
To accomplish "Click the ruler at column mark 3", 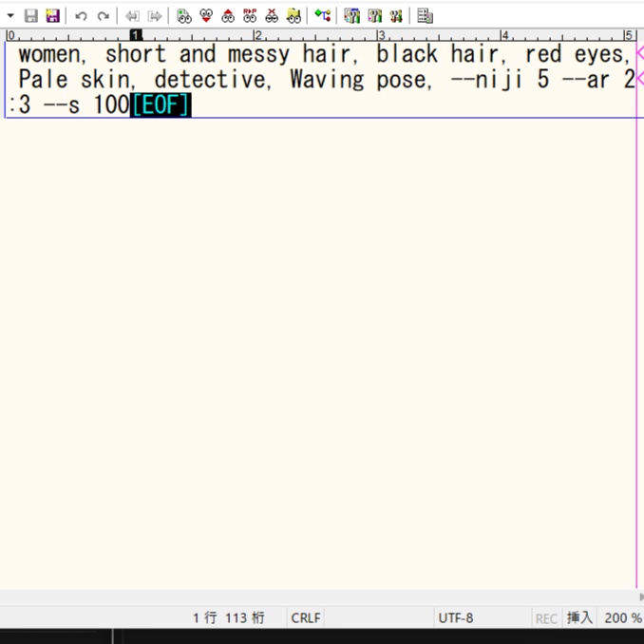I will 381,35.
